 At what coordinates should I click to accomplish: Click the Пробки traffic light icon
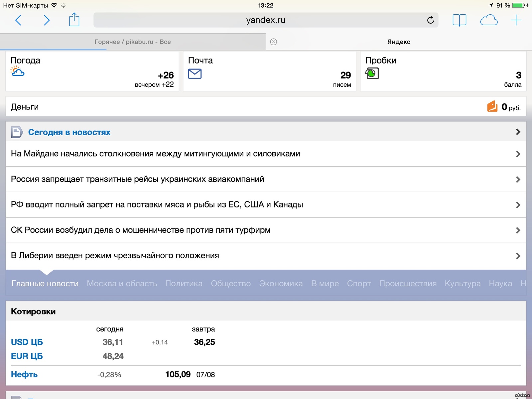[372, 73]
